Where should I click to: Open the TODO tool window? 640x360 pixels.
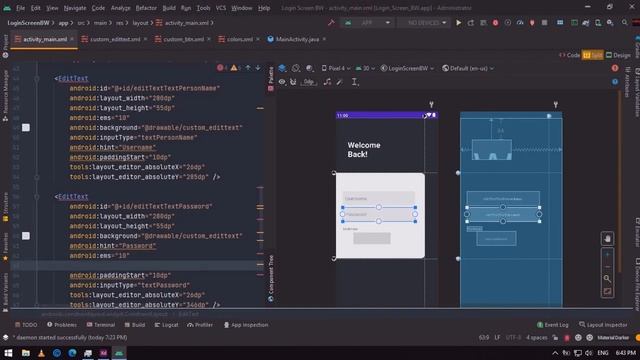(26, 325)
